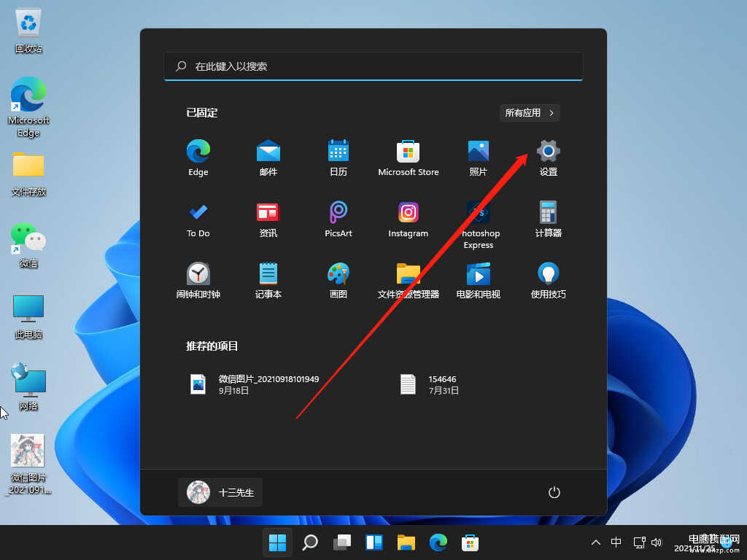The width and height of the screenshot is (747, 560).
Task: Switch input method 中 indicator
Action: click(x=616, y=542)
